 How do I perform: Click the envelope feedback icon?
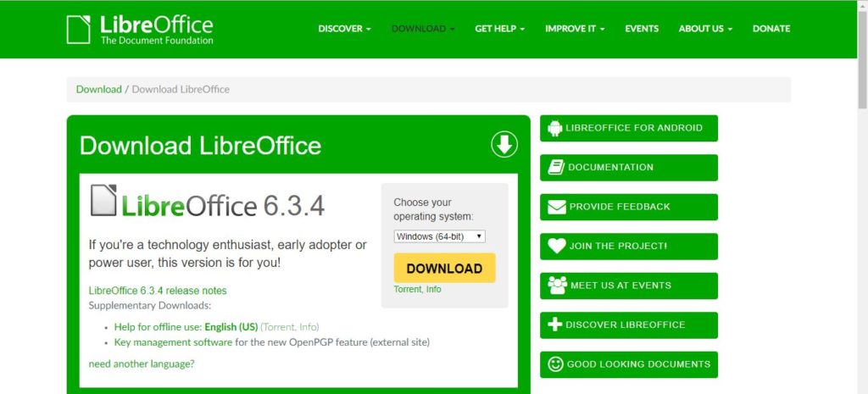pos(556,207)
